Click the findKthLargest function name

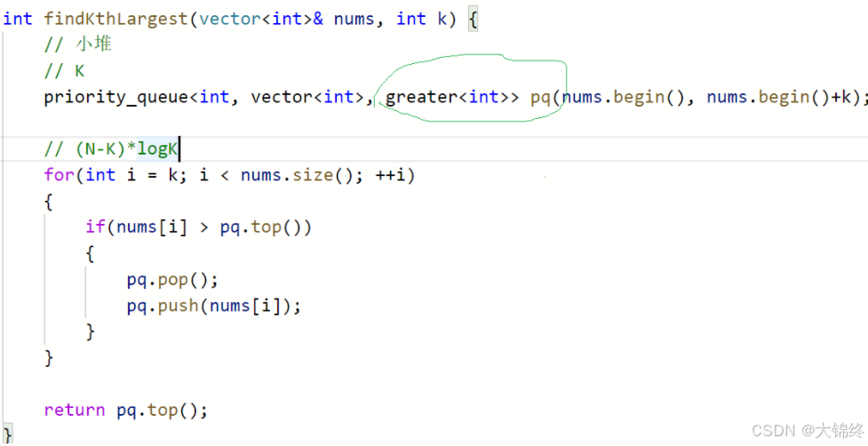pyautogui.click(x=116, y=19)
